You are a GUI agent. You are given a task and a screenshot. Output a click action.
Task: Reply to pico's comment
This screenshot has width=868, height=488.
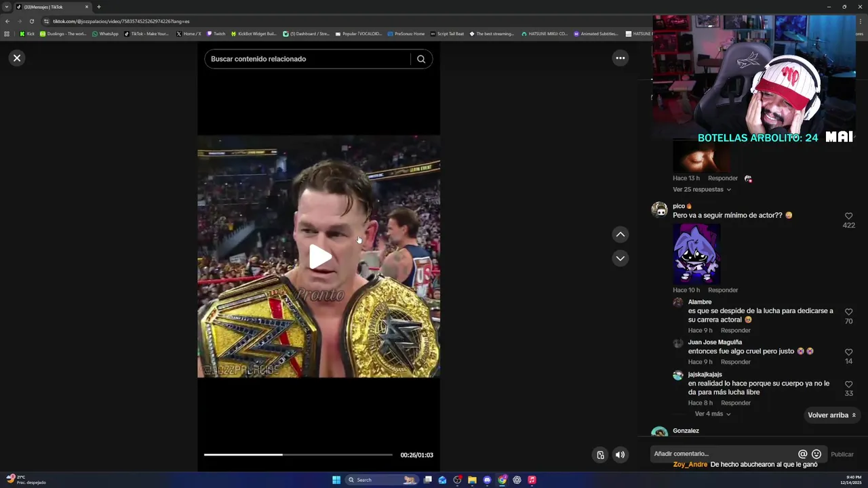coord(723,290)
